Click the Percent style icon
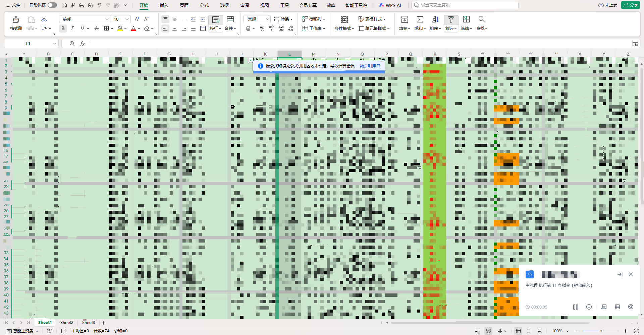The image size is (644, 335). click(x=262, y=28)
